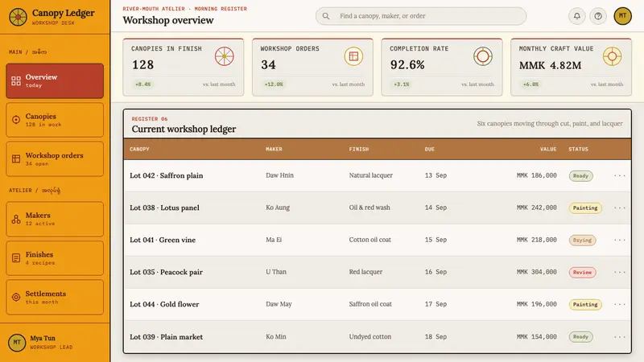This screenshot has height=362, width=644.
Task: Click the Ready status of Lot 042
Action: (x=580, y=175)
